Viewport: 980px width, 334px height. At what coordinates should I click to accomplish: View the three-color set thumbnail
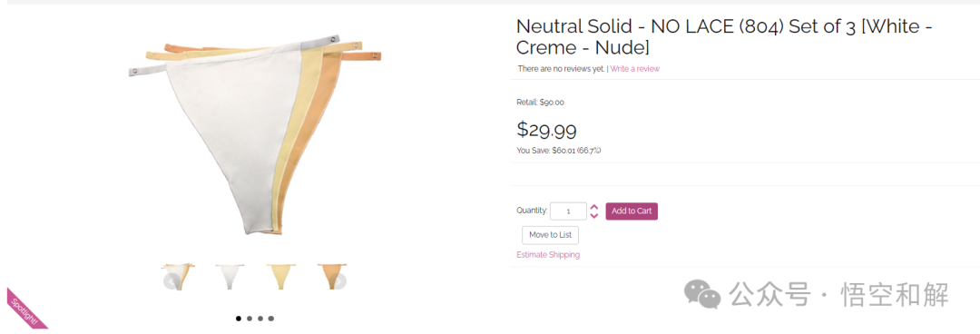(179, 277)
